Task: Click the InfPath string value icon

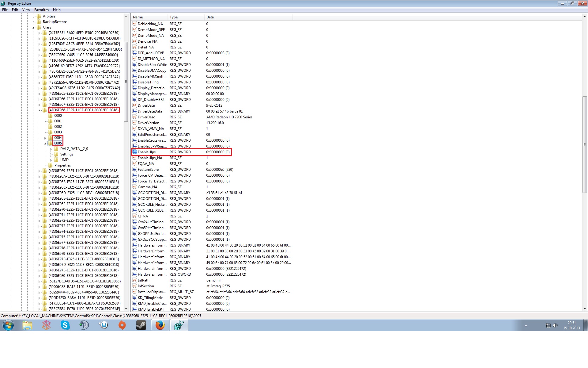Action: click(x=134, y=280)
